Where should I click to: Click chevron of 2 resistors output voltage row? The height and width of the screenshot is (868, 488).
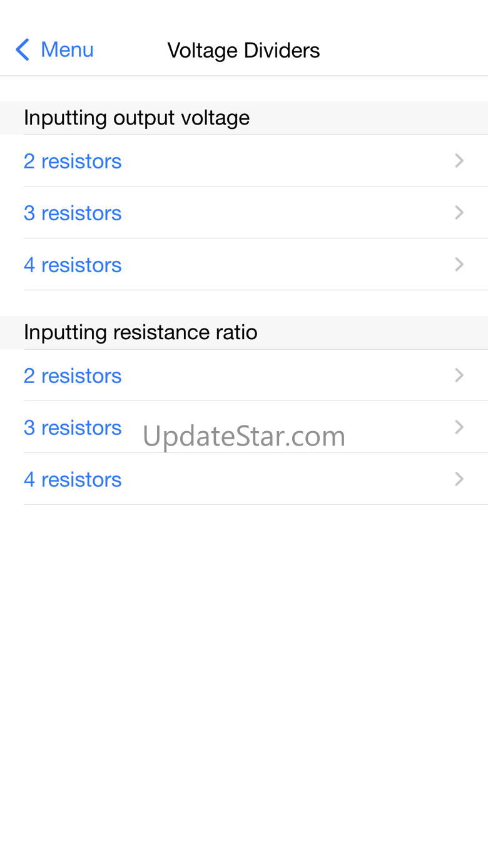(459, 161)
